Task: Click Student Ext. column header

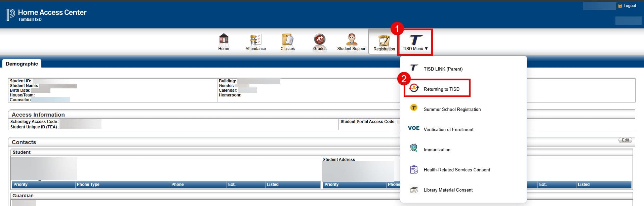Action: (232, 184)
